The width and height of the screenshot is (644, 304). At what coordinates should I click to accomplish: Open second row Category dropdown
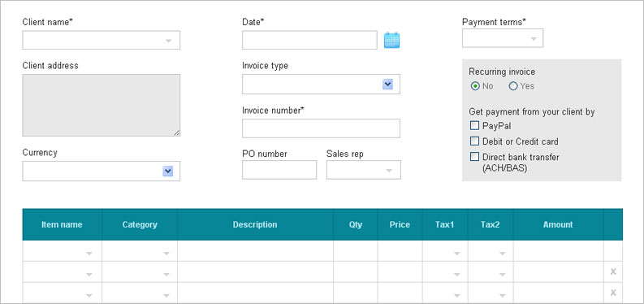[140, 271]
